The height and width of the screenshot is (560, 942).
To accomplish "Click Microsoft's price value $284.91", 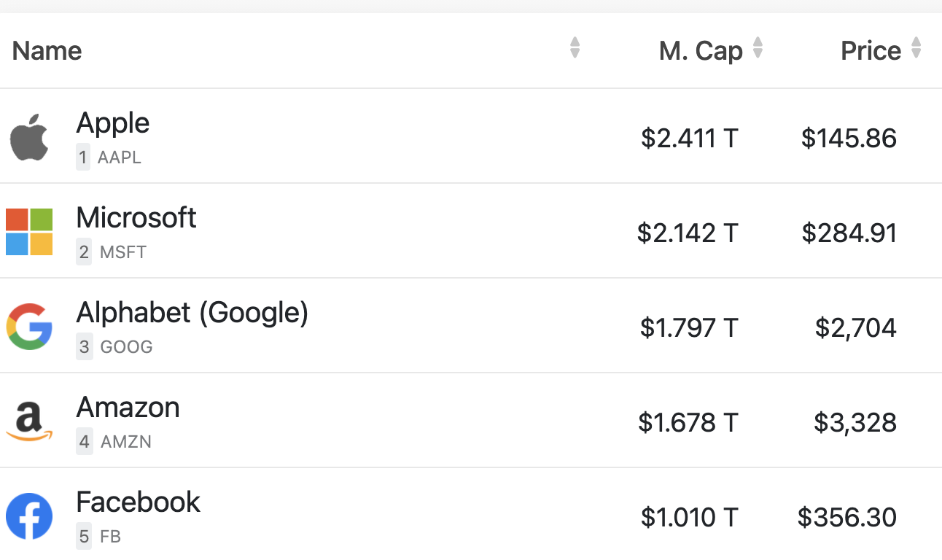I will coord(849,232).
